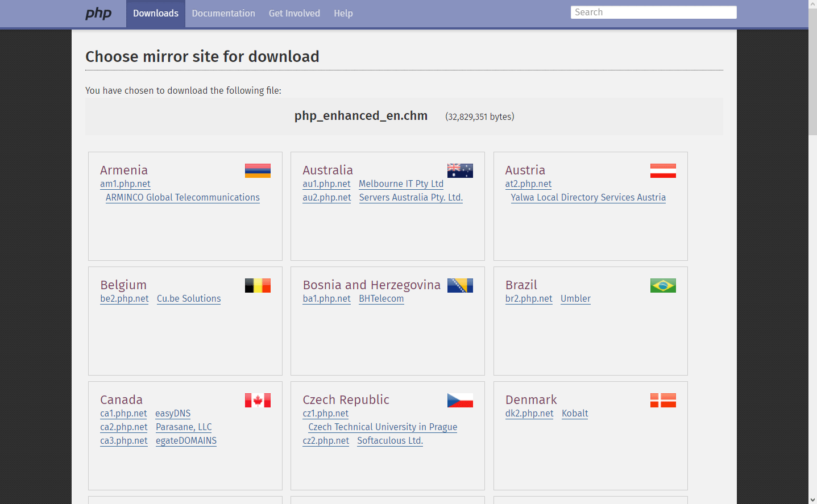Open easyDNS provider link
Screen dimensions: 817x504
(173, 414)
